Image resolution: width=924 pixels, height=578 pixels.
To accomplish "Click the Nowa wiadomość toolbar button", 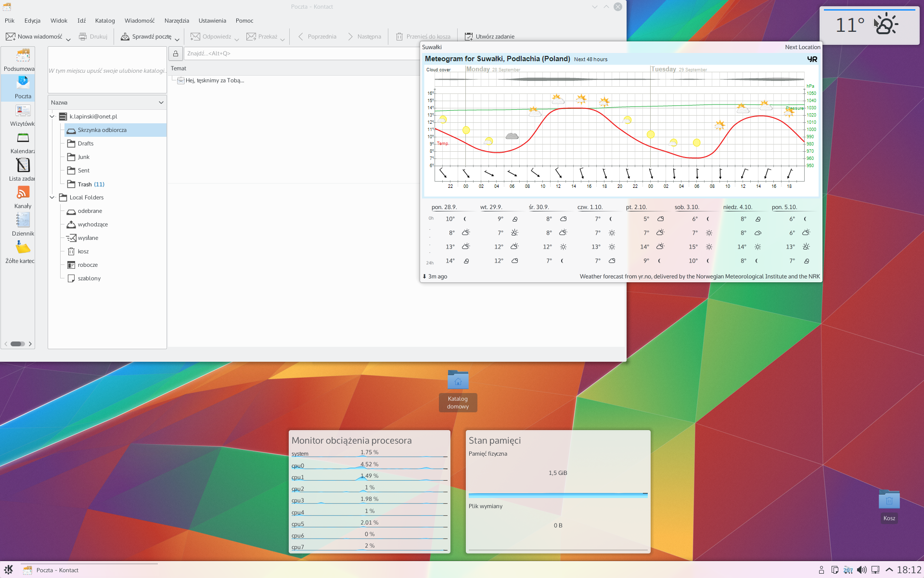I will point(34,37).
